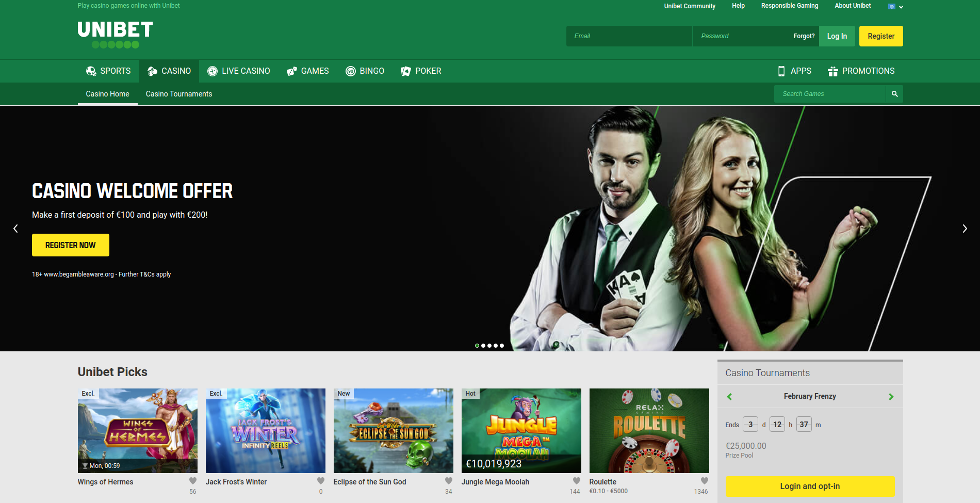This screenshot has width=980, height=503.
Task: Open the Casino Tournaments tab
Action: (x=179, y=94)
